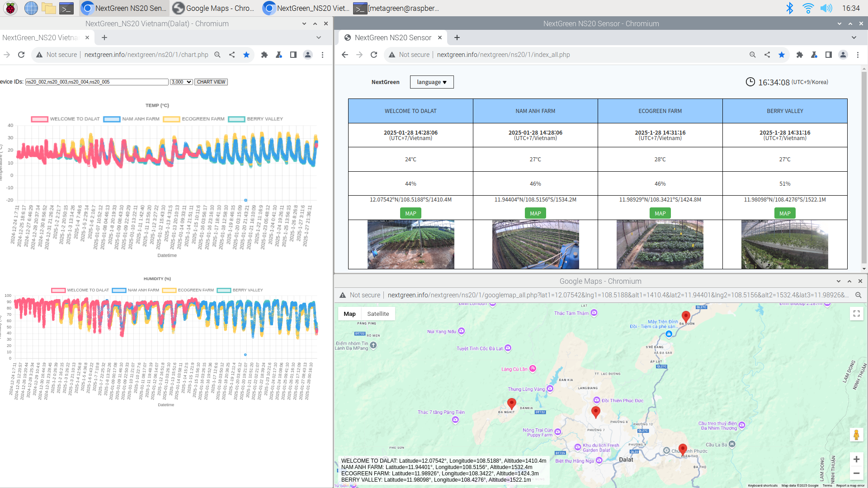This screenshot has width=868, height=488.
Task: Open the tab search chevron in the sensor window
Action: [x=854, y=38]
